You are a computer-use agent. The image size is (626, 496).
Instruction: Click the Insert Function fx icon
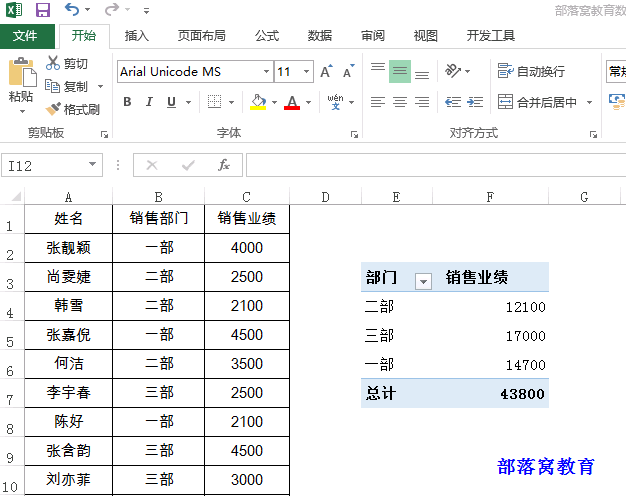[x=224, y=165]
